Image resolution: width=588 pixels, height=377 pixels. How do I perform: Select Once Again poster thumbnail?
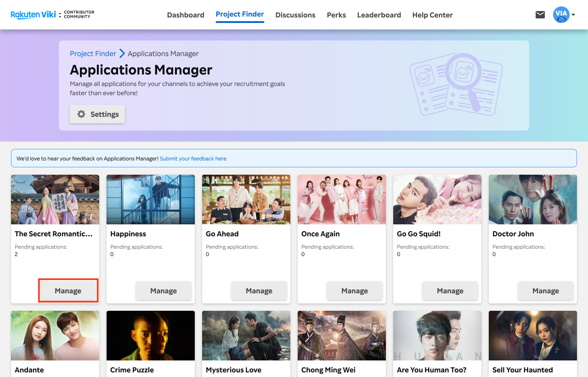(x=342, y=200)
